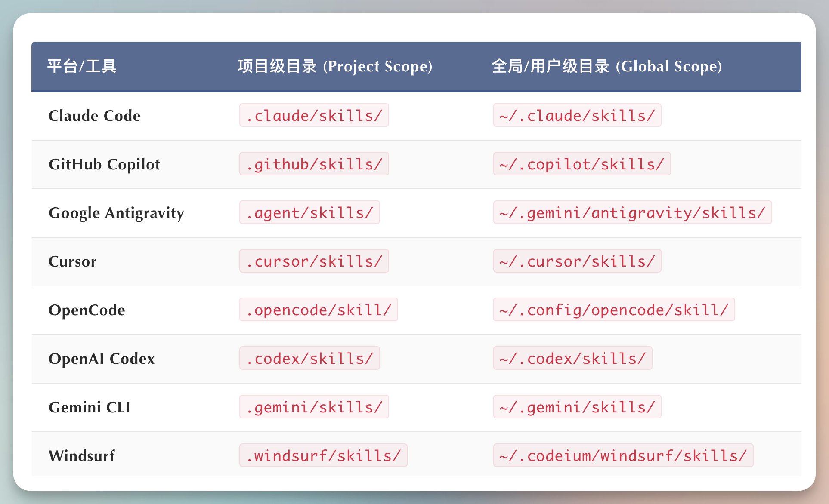The height and width of the screenshot is (504, 829).
Task: Click the ~/.config/opencode/skill/ path
Action: [613, 310]
